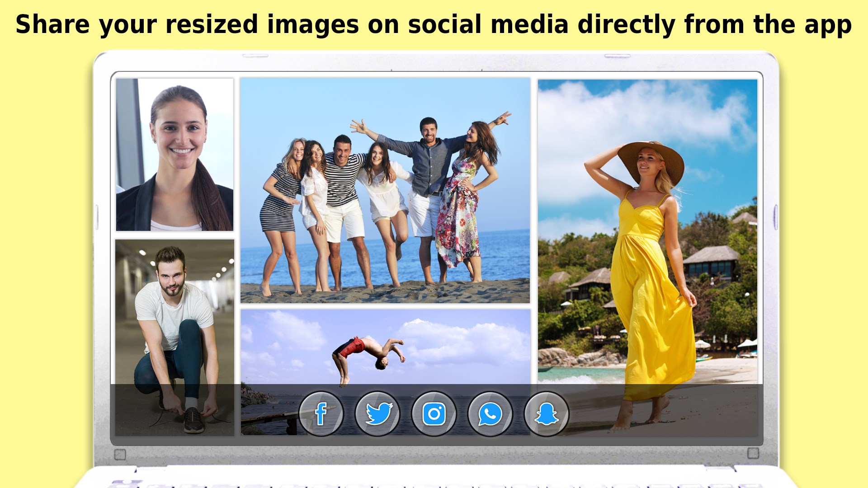Select the Snapchat ghost share icon

point(546,413)
